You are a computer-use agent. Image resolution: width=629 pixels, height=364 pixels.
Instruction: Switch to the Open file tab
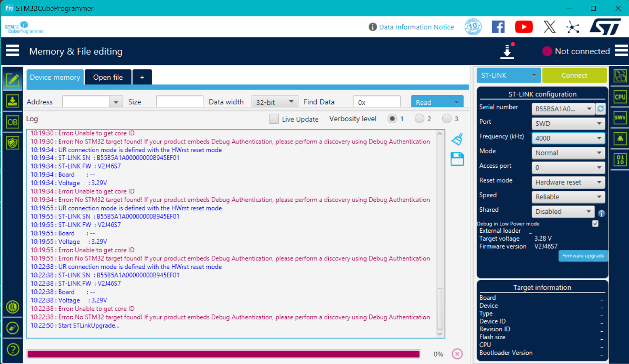(108, 77)
